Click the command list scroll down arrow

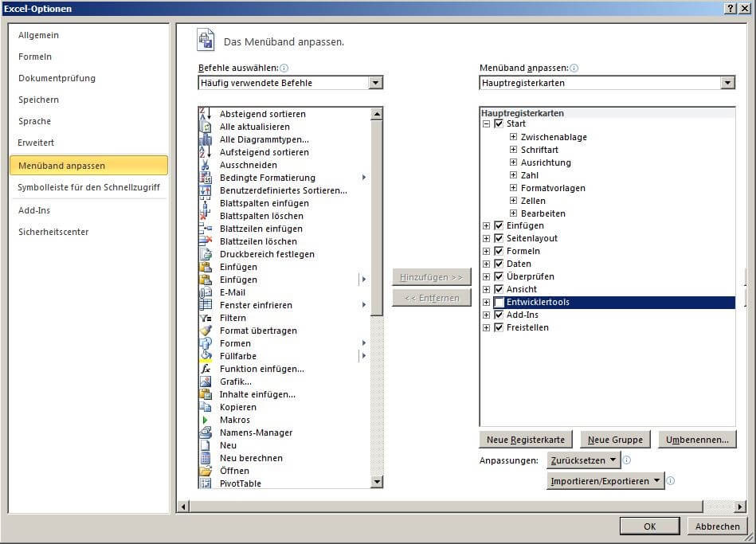tap(377, 481)
